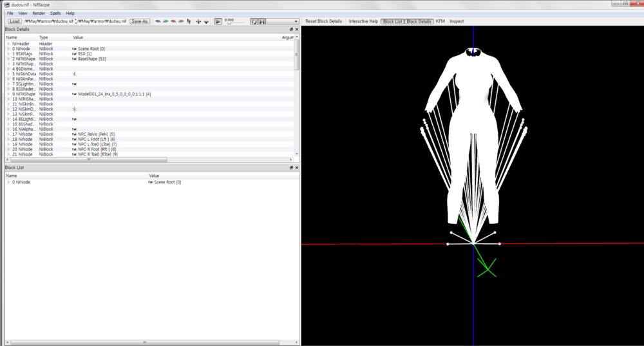
Task: Select the 'NPC Pelvis [Pelv] [5]' value
Action: (96, 134)
